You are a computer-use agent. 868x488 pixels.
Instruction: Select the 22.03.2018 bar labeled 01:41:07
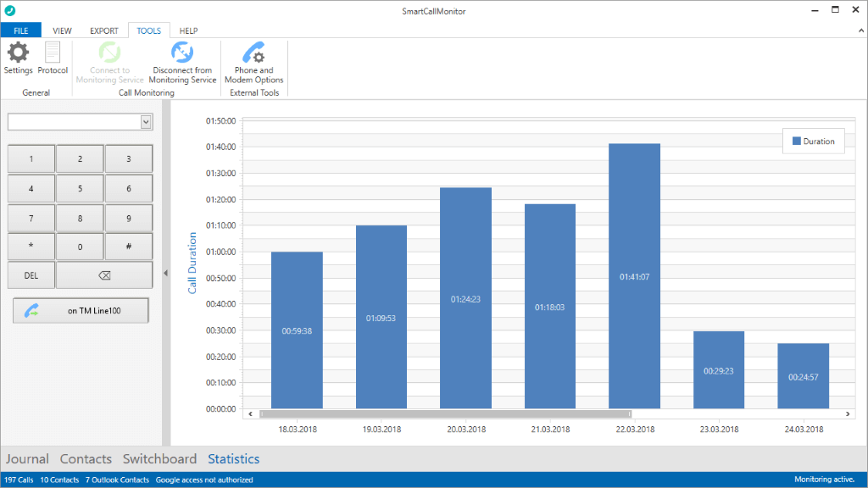click(x=634, y=276)
